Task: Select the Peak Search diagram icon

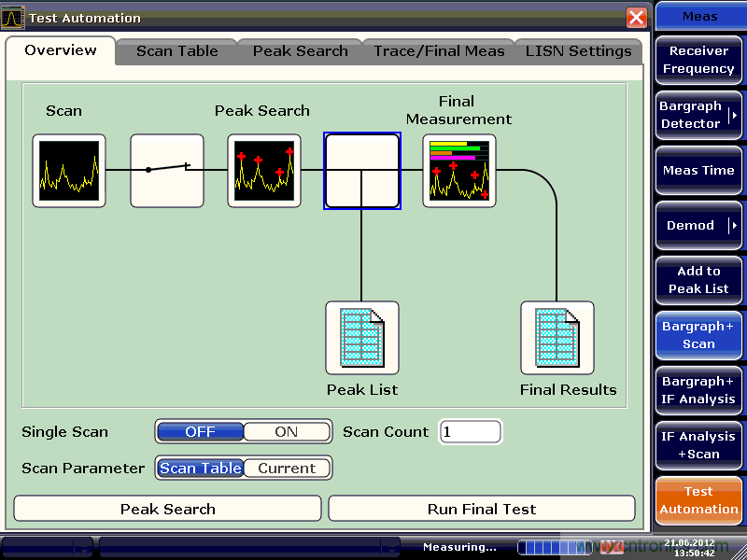Action: [263, 171]
